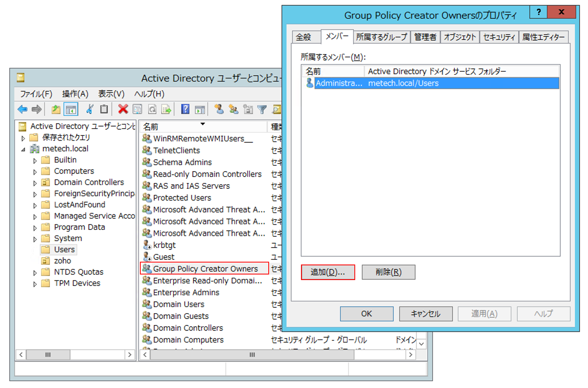588x388 pixels.
Task: Expand the 保存されたクエリ tree node
Action: click(x=23, y=138)
